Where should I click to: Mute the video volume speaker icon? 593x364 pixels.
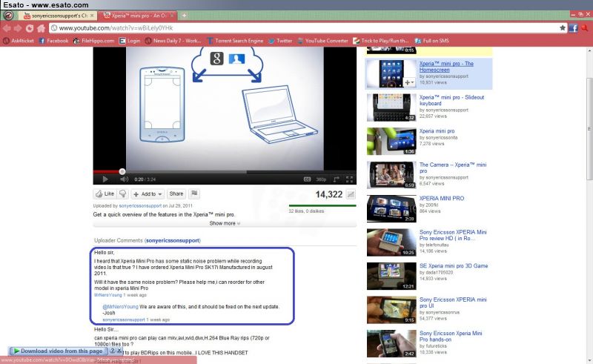click(124, 179)
